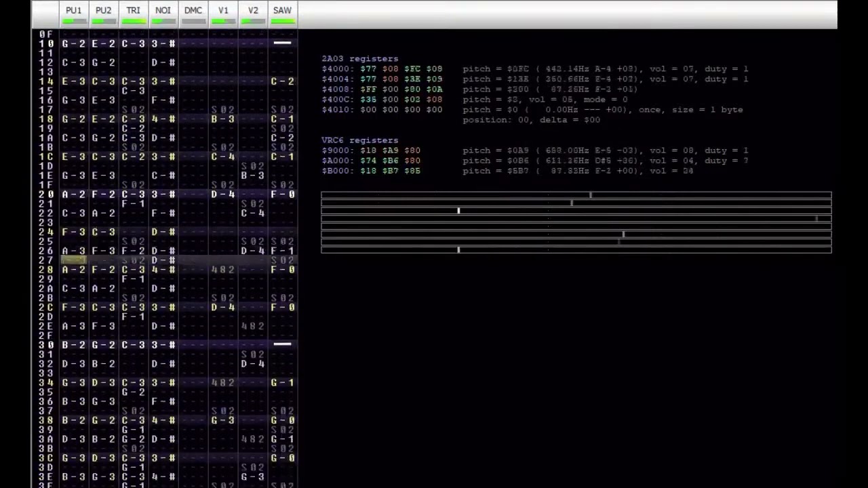
Task: Click the topmost pitch indicator bar
Action: tap(576, 195)
